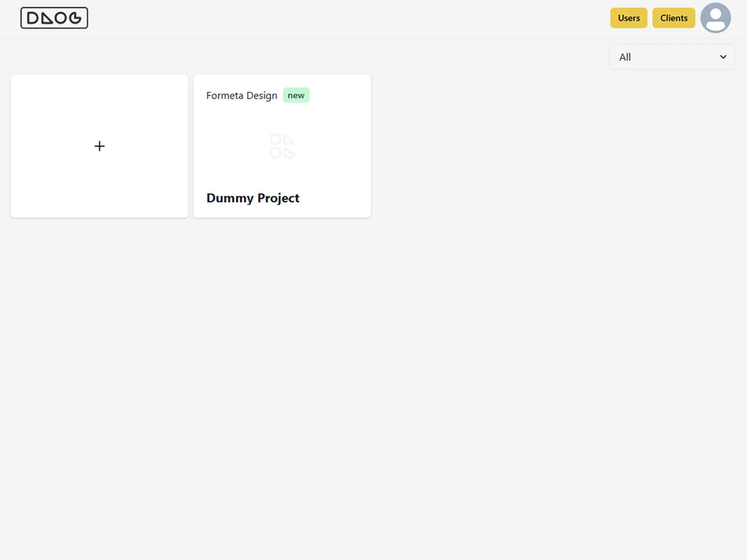
Task: Select the Formeta Design client label
Action: (x=241, y=96)
